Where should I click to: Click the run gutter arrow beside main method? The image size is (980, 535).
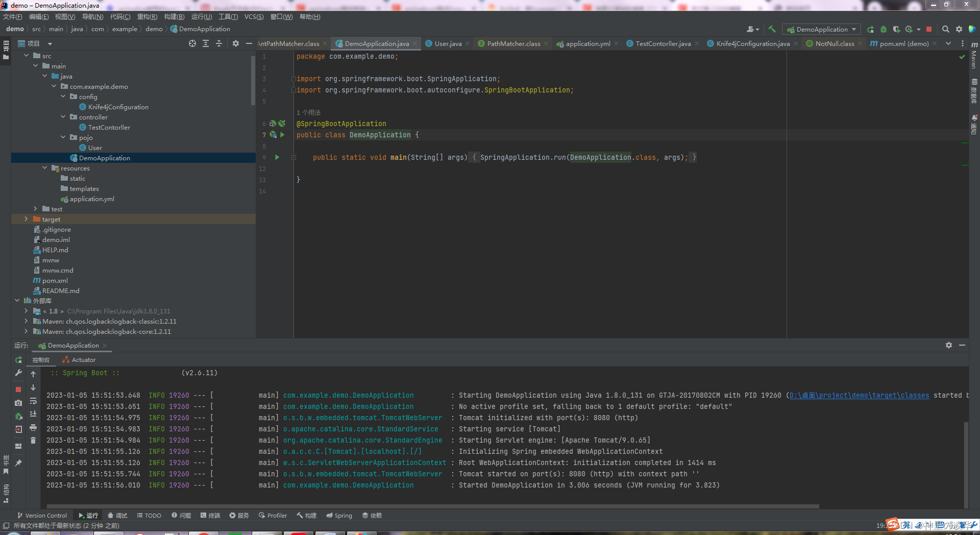(277, 157)
